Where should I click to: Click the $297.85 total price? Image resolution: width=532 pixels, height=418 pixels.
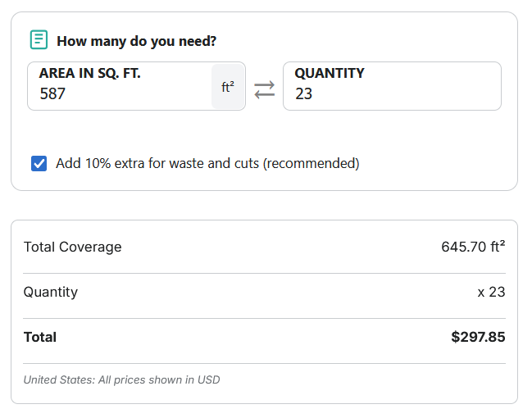point(478,337)
